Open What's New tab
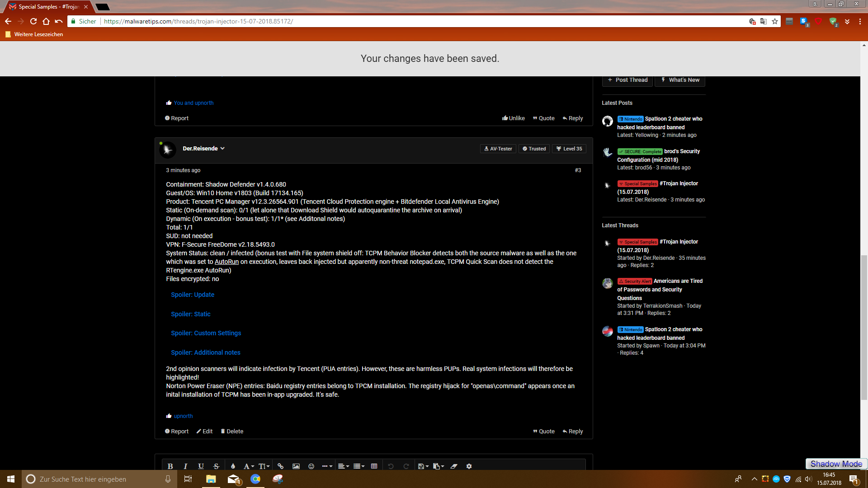Screen dimensions: 868x488 (680, 80)
